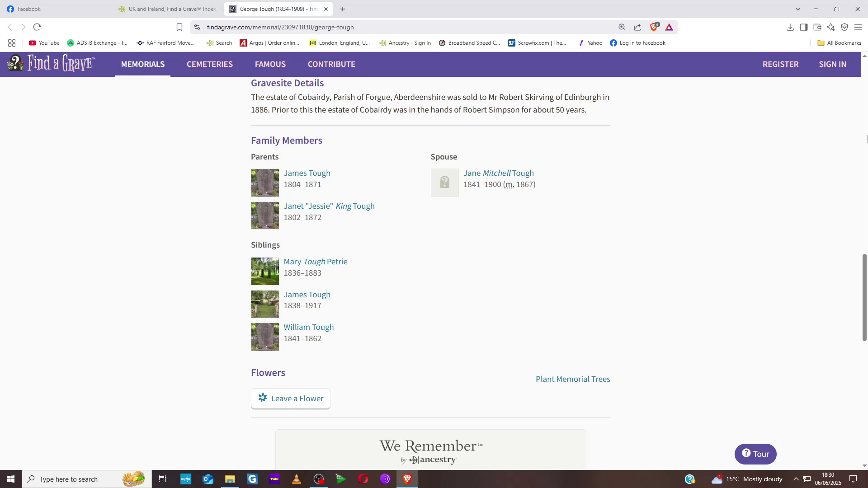
Task: Open VLC from the taskbar
Action: click(x=297, y=479)
